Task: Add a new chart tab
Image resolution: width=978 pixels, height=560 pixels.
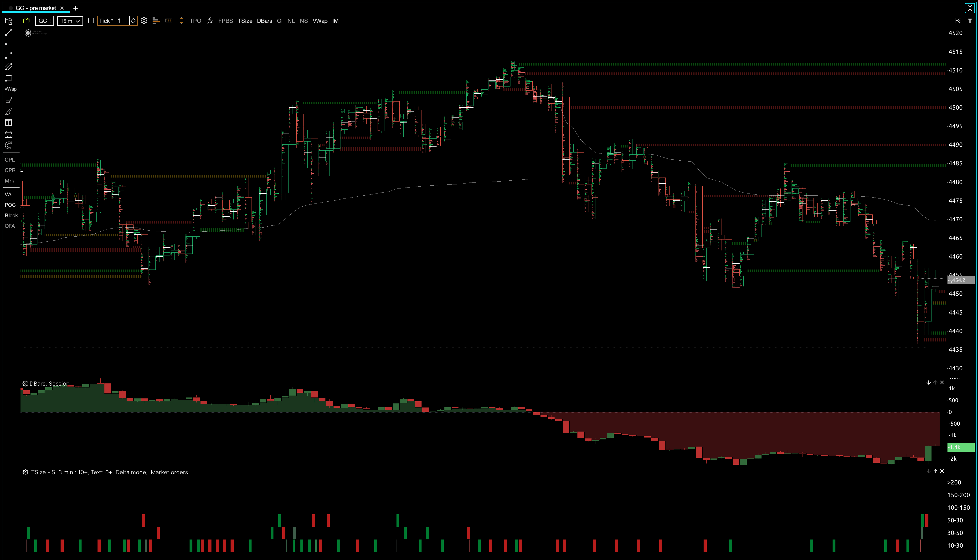Action: tap(76, 8)
